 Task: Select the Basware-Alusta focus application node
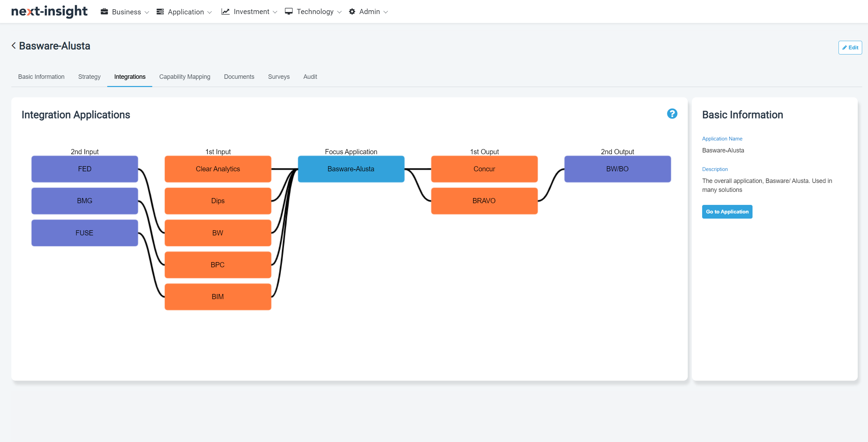click(351, 169)
